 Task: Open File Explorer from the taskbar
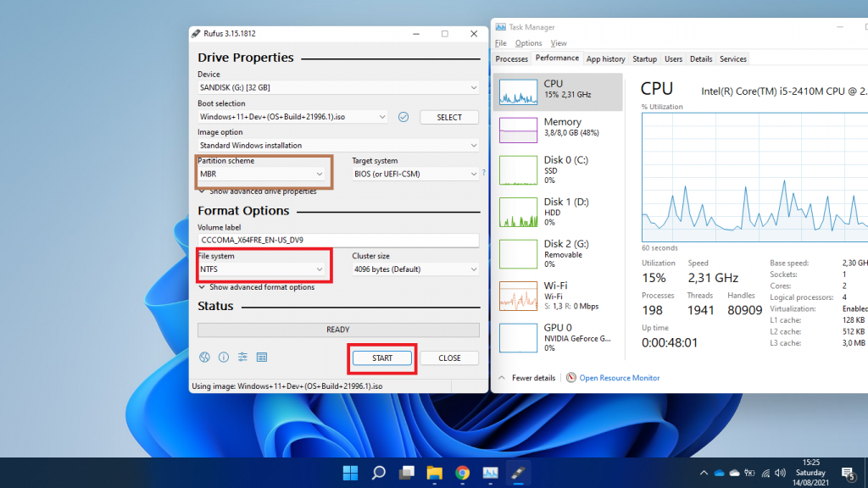pyautogui.click(x=434, y=473)
